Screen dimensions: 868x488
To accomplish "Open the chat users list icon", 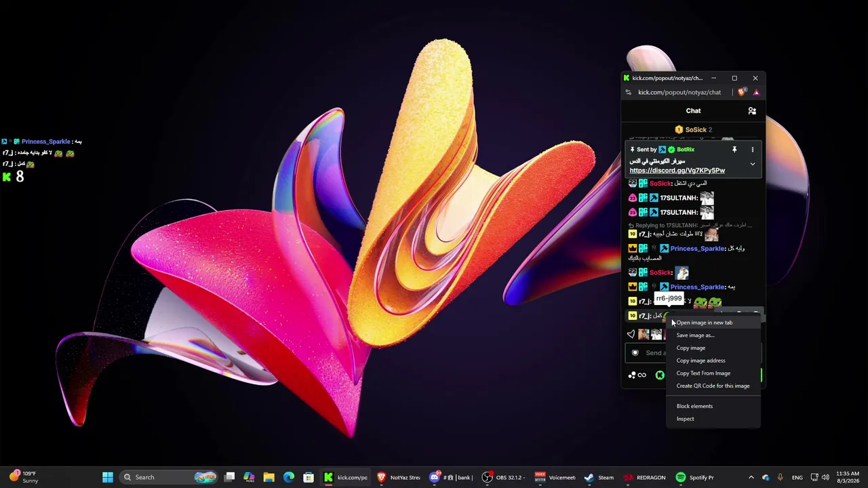I will pyautogui.click(x=752, y=110).
